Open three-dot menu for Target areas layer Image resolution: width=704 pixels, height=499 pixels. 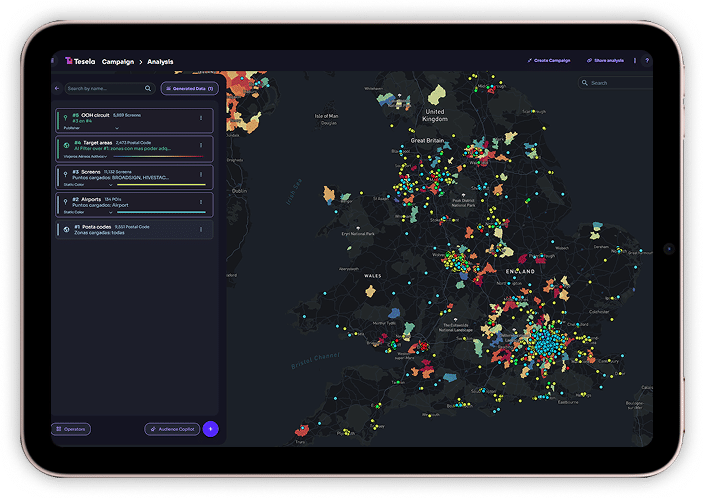point(201,146)
